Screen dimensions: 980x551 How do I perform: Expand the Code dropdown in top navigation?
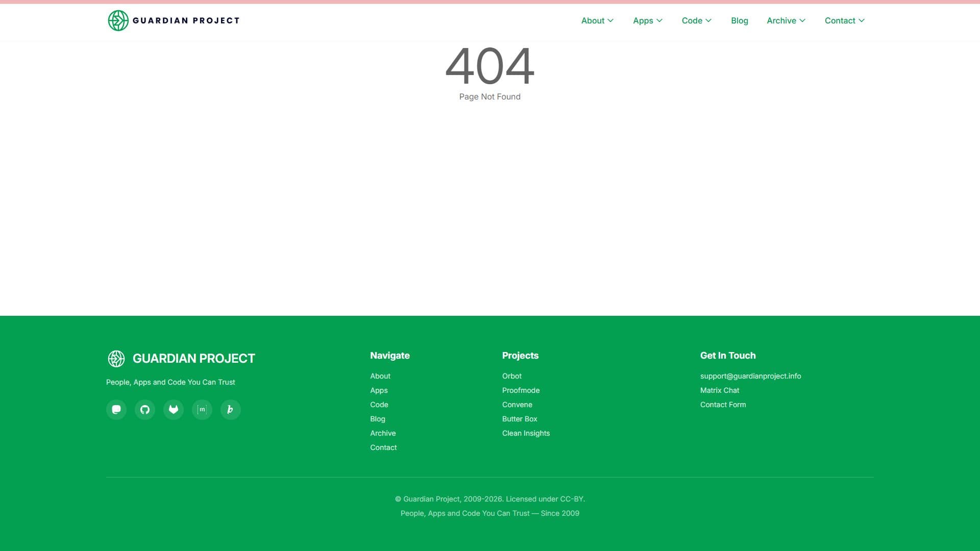click(x=697, y=20)
